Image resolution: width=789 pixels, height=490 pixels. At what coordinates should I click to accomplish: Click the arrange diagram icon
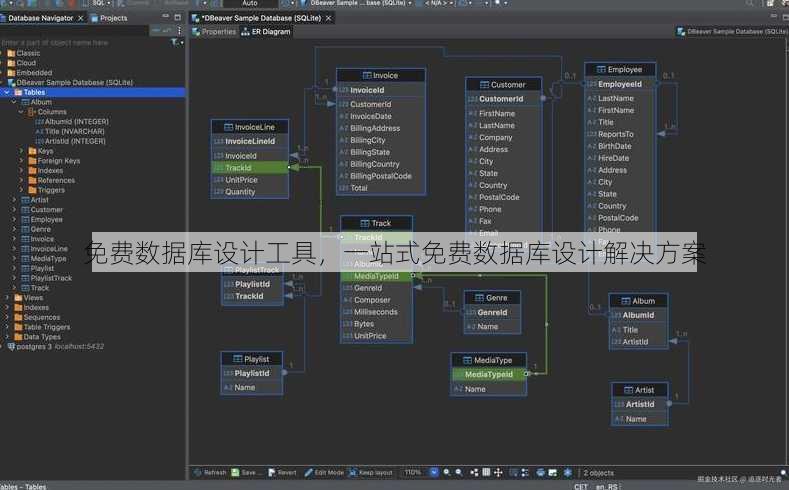pyautogui.click(x=475, y=472)
